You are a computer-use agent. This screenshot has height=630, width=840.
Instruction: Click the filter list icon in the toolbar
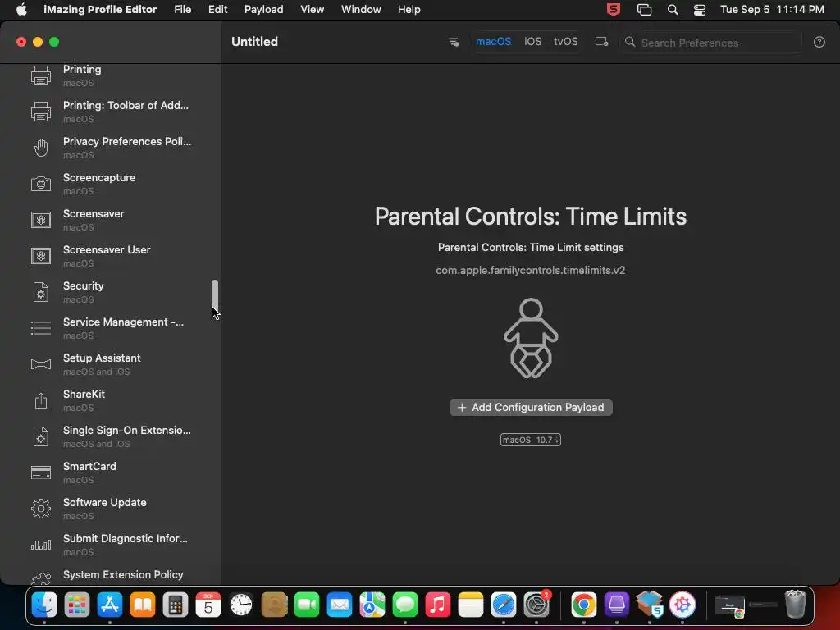(x=453, y=42)
